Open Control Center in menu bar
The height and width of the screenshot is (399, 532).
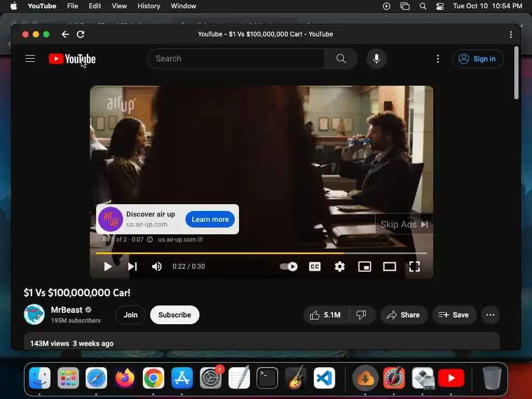pyautogui.click(x=440, y=6)
